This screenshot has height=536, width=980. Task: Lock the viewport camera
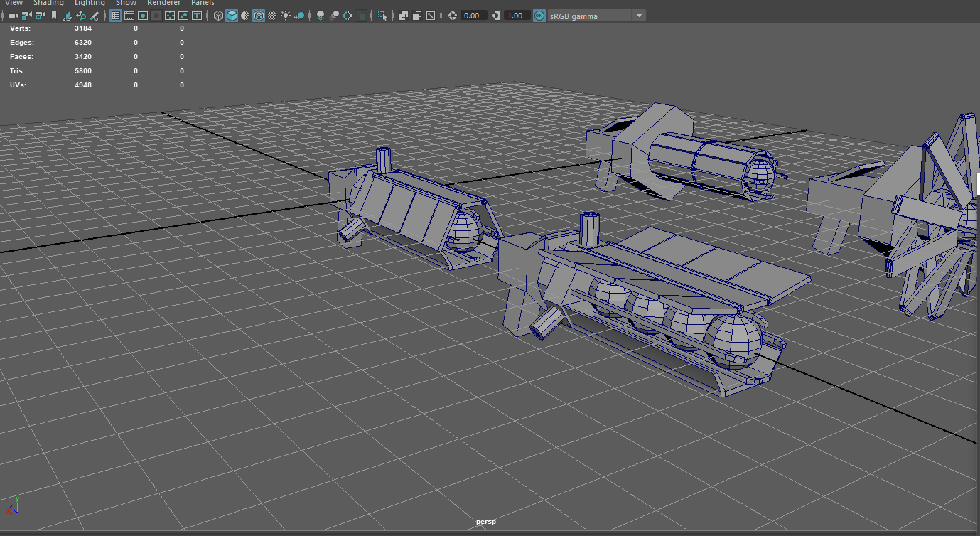(28, 15)
